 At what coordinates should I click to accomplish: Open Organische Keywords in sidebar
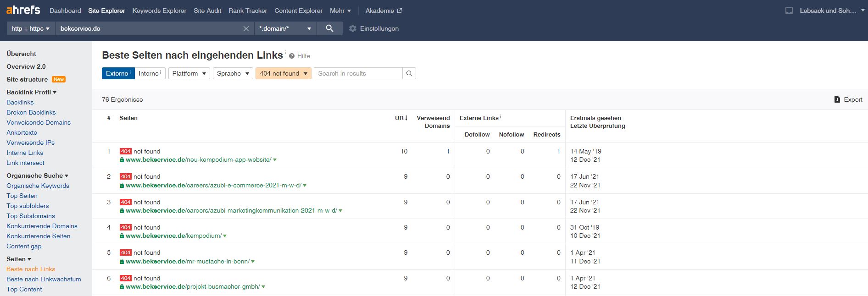[x=38, y=186]
